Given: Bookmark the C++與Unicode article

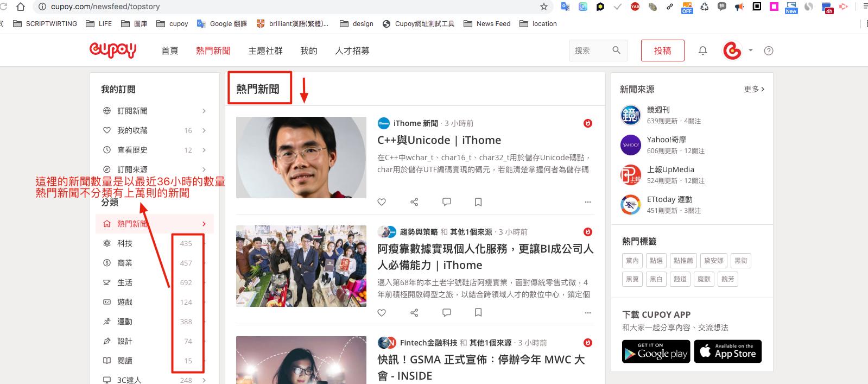Looking at the screenshot, I should click(x=478, y=202).
